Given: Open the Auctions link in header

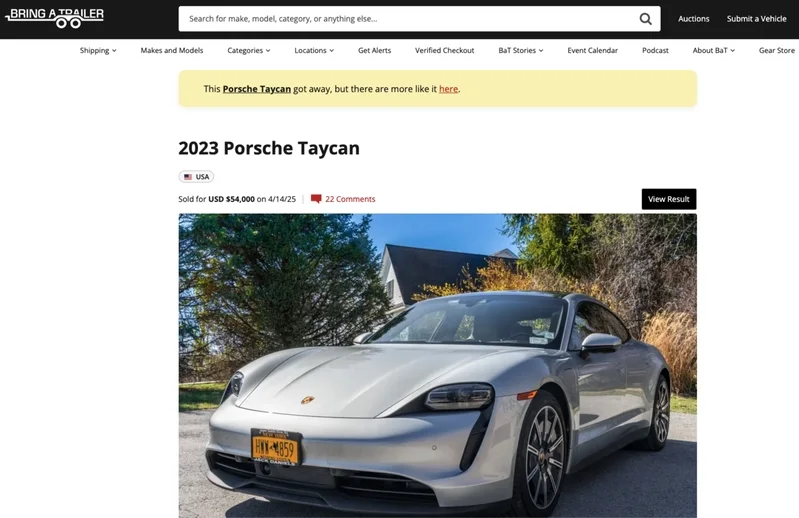Looking at the screenshot, I should point(694,19).
